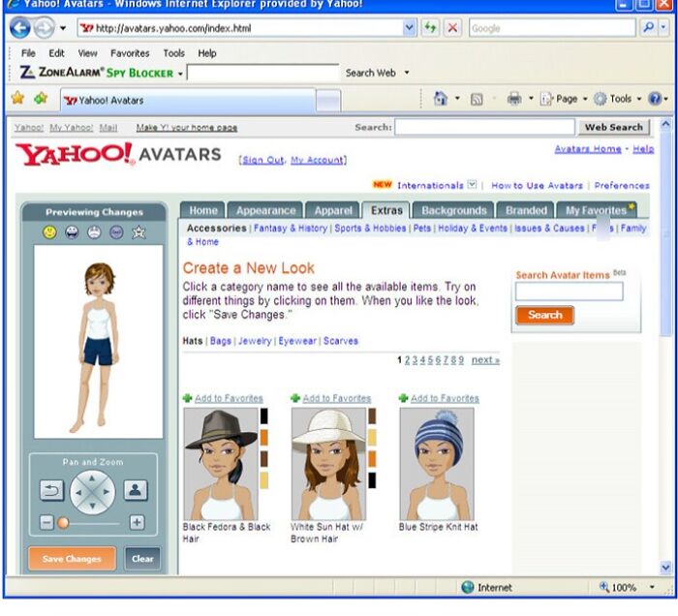
Task: Open the Search Web dropdown arrow
Action: coord(407,73)
